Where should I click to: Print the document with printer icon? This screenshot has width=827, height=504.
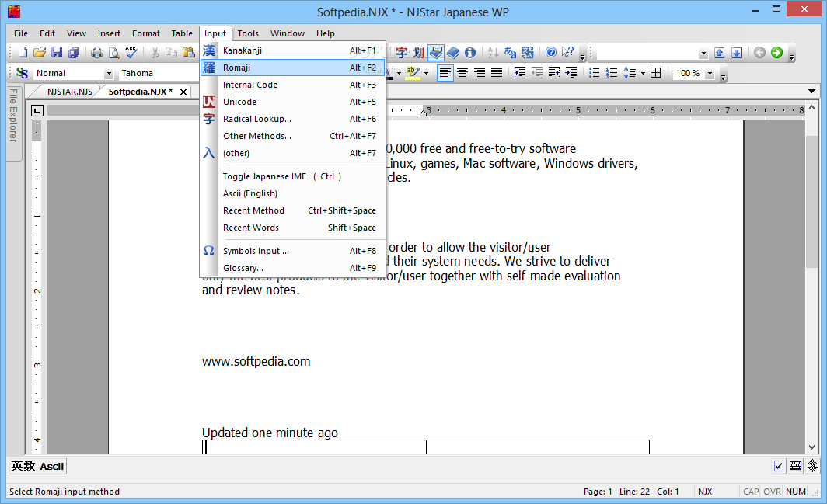(97, 52)
